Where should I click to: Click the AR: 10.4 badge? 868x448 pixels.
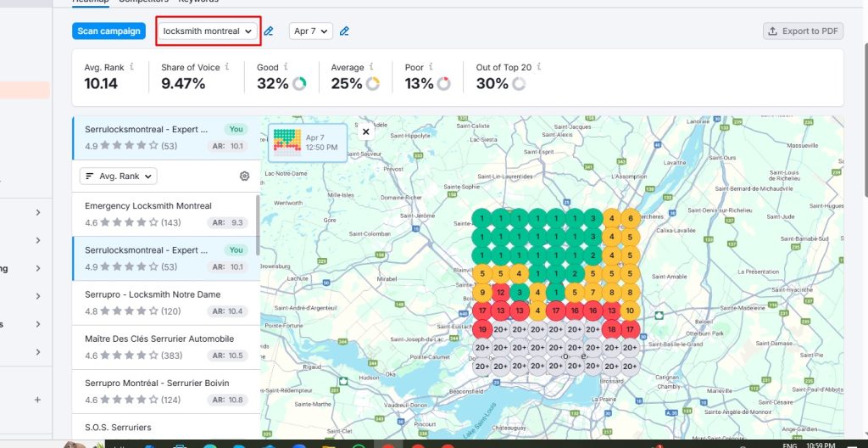(228, 311)
